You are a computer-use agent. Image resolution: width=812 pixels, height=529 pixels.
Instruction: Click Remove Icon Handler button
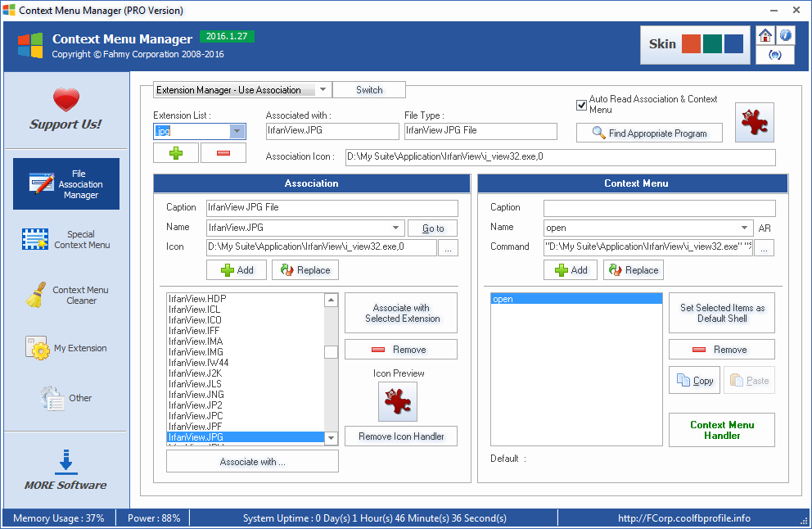[401, 436]
